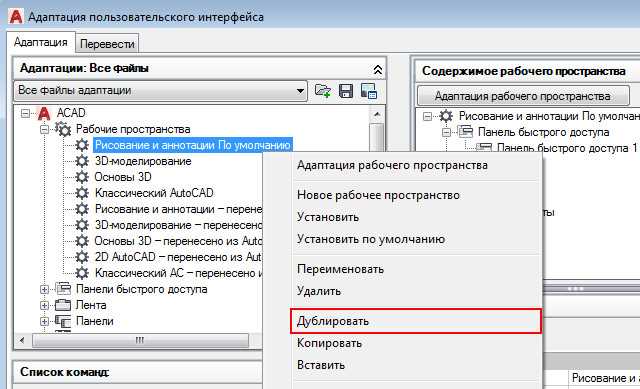Click the AutoCAD logo in title bar
Image resolution: width=640 pixels, height=389 pixels.
(16, 17)
